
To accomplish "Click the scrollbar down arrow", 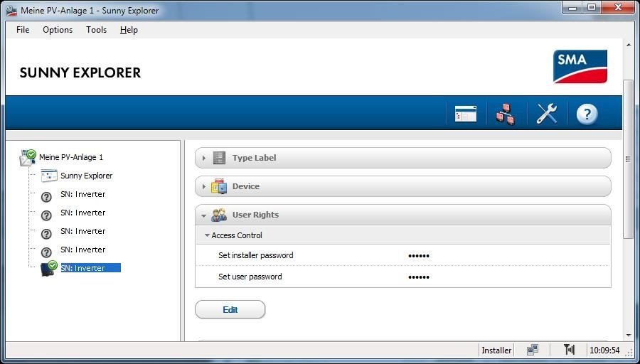I will [x=628, y=336].
